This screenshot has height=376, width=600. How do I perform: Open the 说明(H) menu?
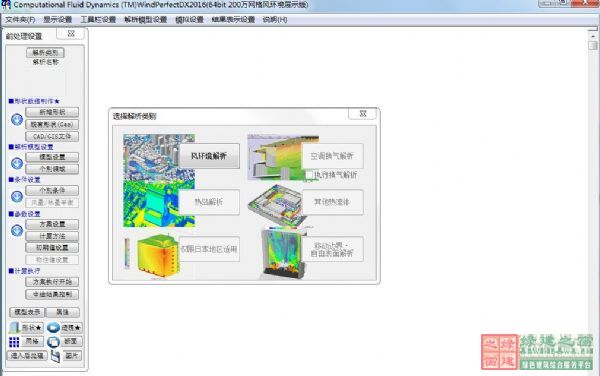click(275, 20)
